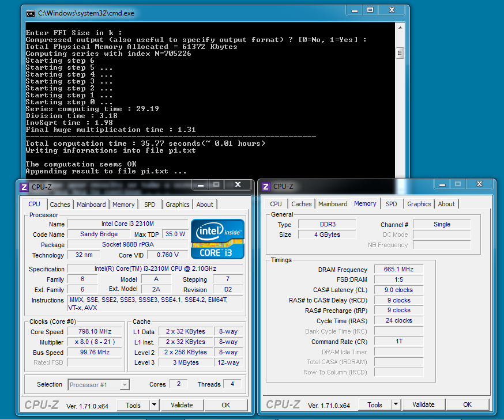Image resolution: width=504 pixels, height=420 pixels.
Task: Click the Tools button in the left CPU-Z window
Action: 133,405
